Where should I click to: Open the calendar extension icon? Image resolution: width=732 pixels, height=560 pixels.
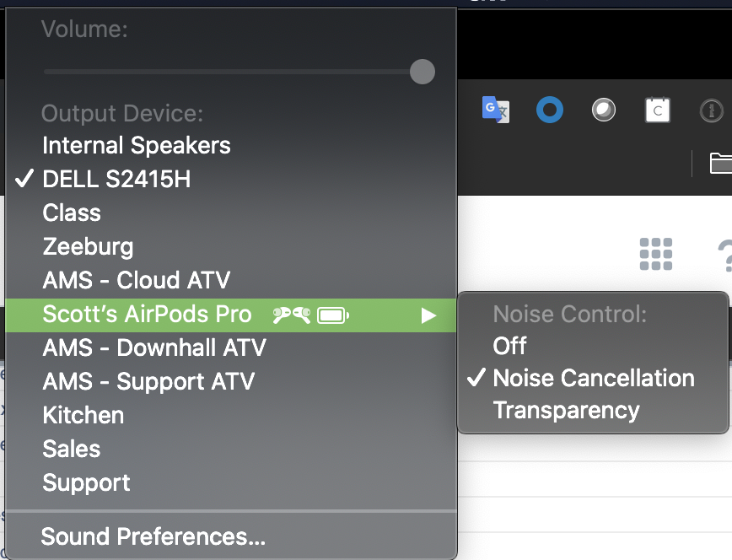pyautogui.click(x=657, y=110)
